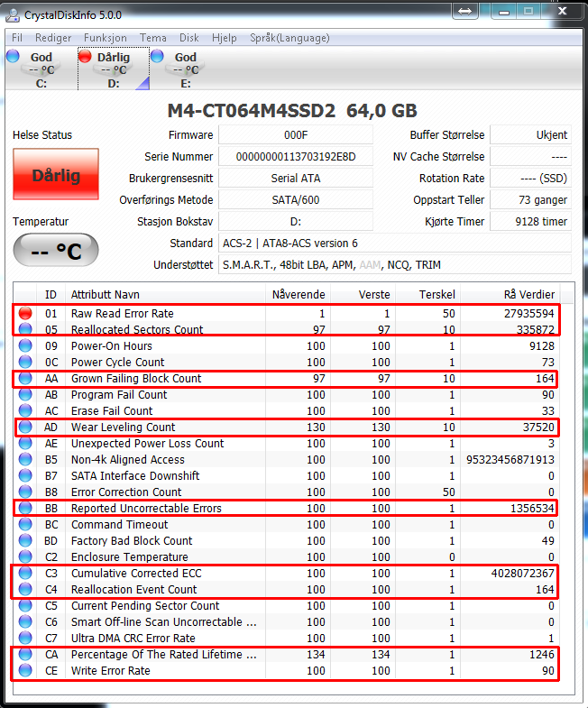Image resolution: width=588 pixels, height=708 pixels.
Task: Click the CrystalDiskInfo title bar app icon
Action: point(14,15)
